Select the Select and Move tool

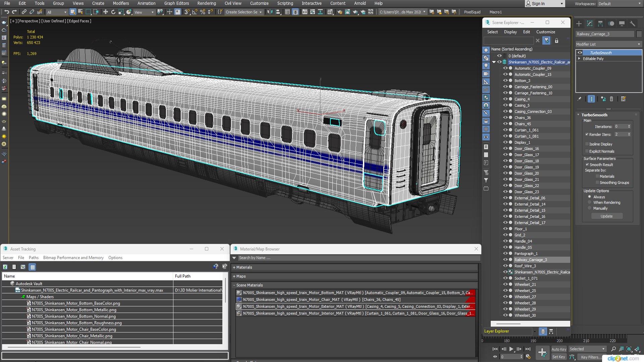tap(105, 12)
